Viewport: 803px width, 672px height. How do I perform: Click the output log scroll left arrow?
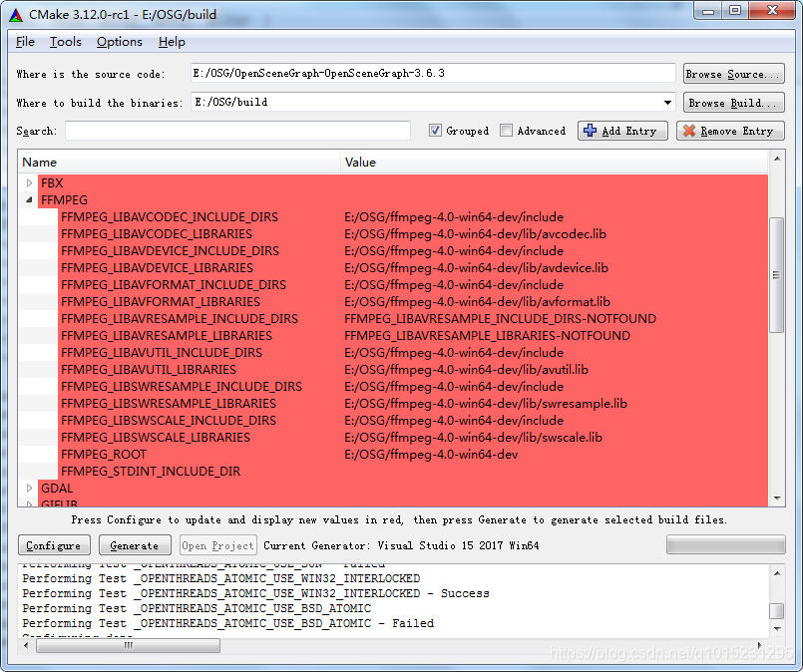[27, 645]
